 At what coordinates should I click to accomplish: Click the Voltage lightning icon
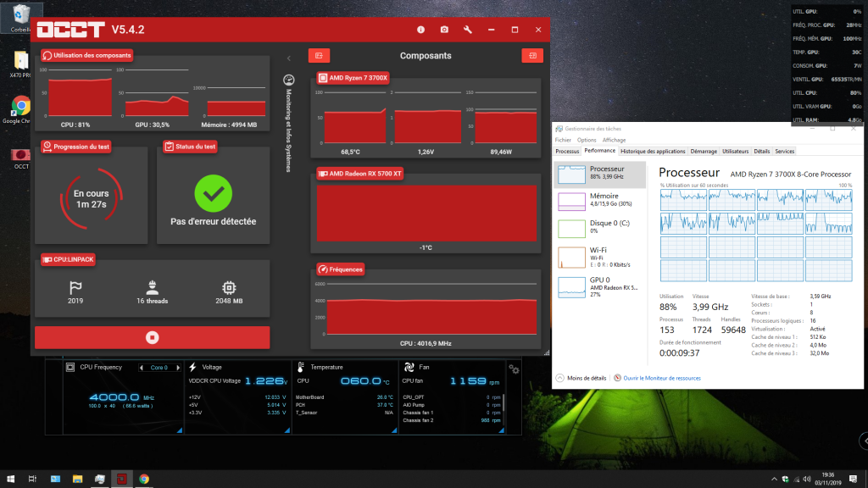click(x=192, y=367)
